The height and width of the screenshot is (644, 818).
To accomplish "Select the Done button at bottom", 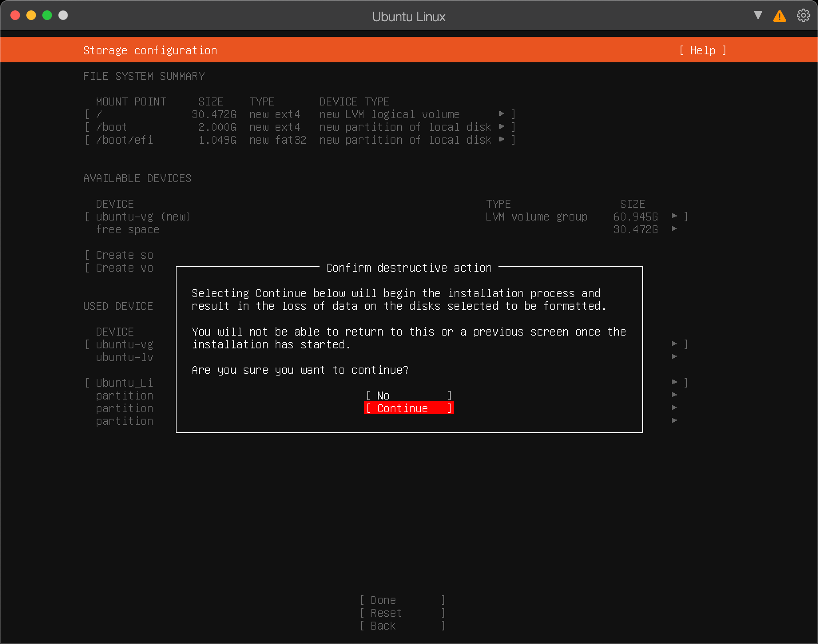I will pos(403,600).
